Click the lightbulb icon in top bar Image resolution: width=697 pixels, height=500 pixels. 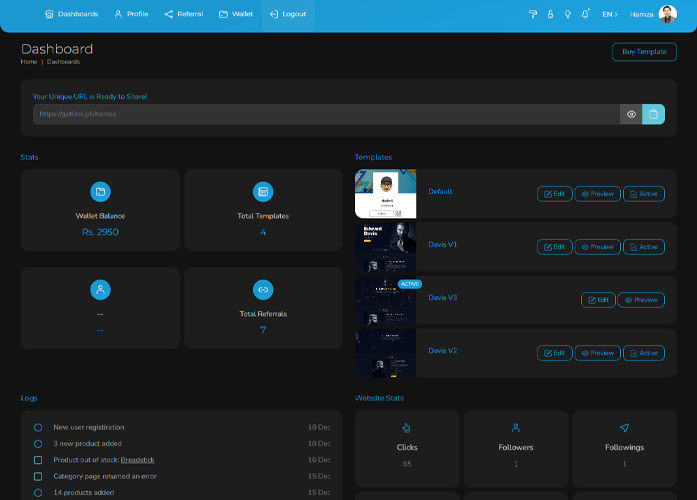pyautogui.click(x=568, y=14)
